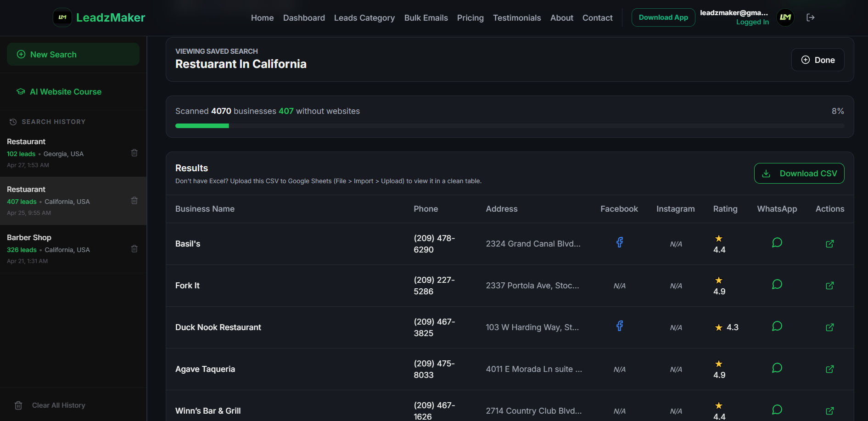868x421 pixels.
Task: Open Testimonials page
Action: point(517,18)
